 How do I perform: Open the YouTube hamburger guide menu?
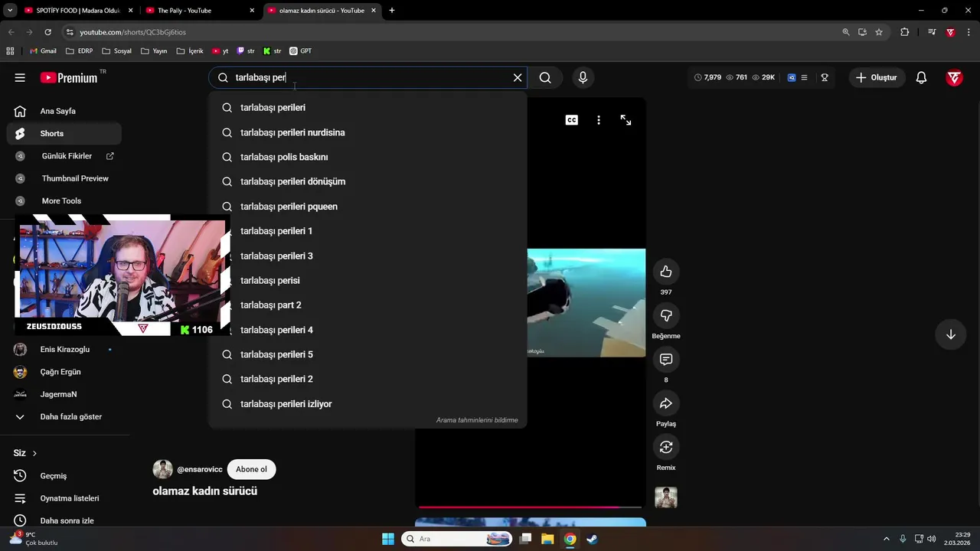[20, 77]
